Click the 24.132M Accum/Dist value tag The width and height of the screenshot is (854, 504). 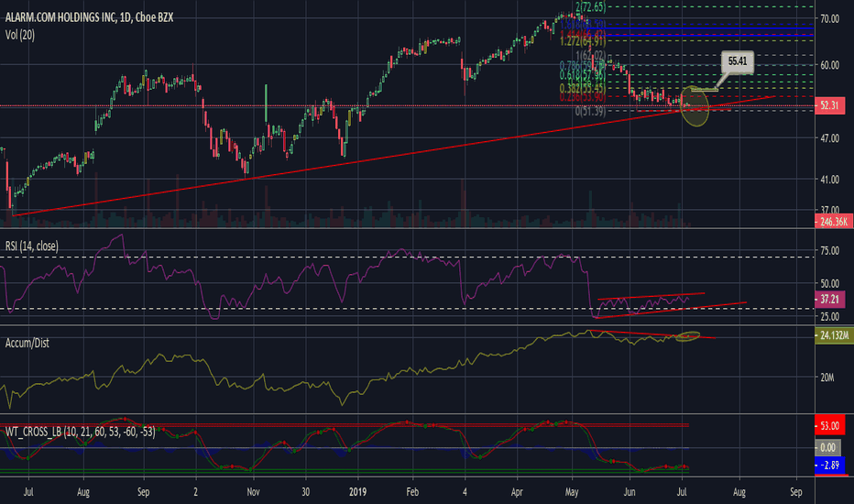coord(834,335)
